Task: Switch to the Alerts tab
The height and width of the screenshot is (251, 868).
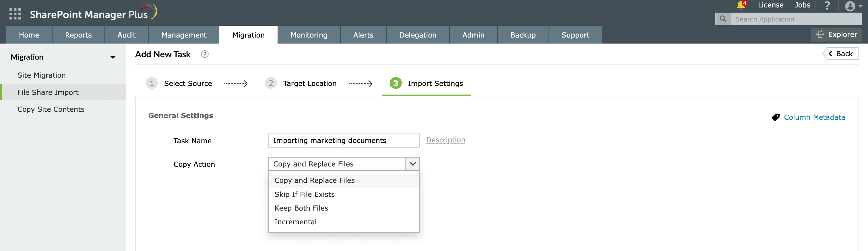Action: [x=363, y=35]
